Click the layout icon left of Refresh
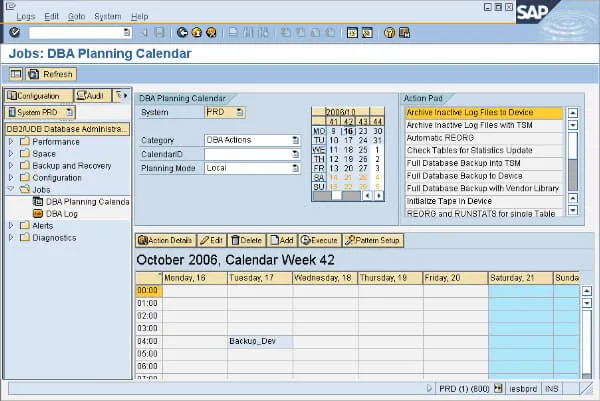 [16, 74]
